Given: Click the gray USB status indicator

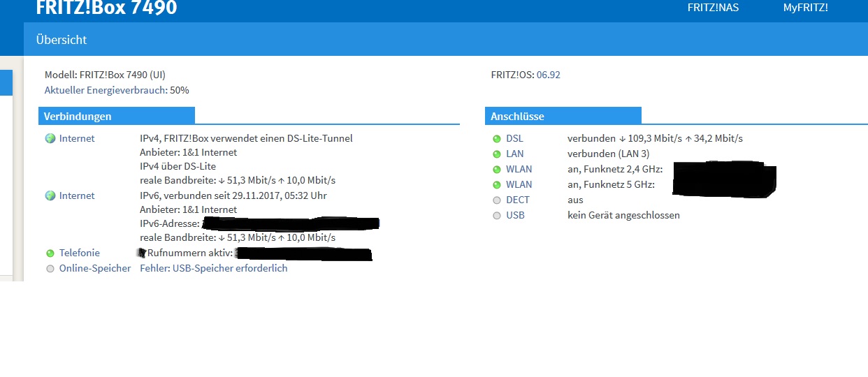Looking at the screenshot, I should pos(497,216).
